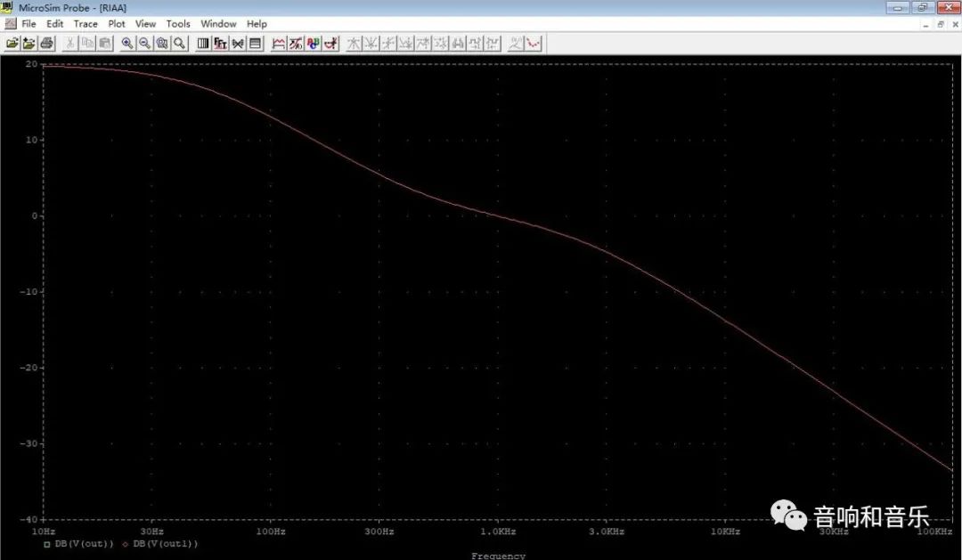Viewport: 962px width, 560px height.
Task: Click the -10 y-axis label
Action: pos(29,291)
